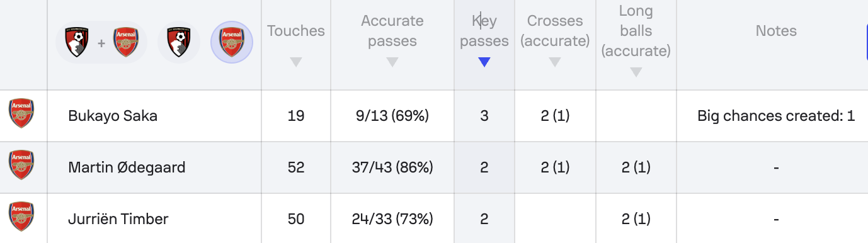Filter by the Bournemouth crest only
This screenshot has height=243, width=868.
click(179, 43)
